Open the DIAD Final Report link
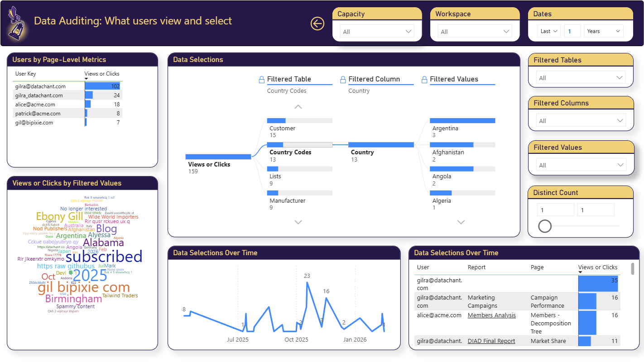This screenshot has width=644, height=362. tap(491, 341)
